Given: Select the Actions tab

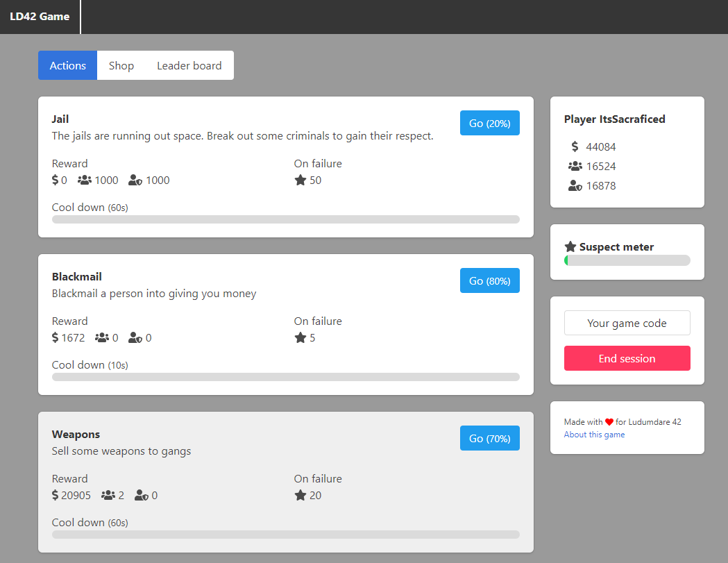Looking at the screenshot, I should [x=68, y=65].
